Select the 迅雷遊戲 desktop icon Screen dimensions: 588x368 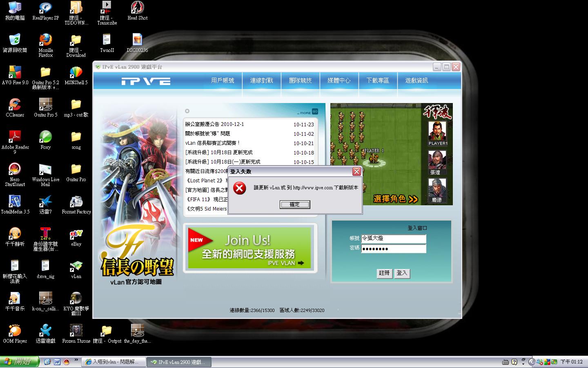pyautogui.click(x=45, y=334)
